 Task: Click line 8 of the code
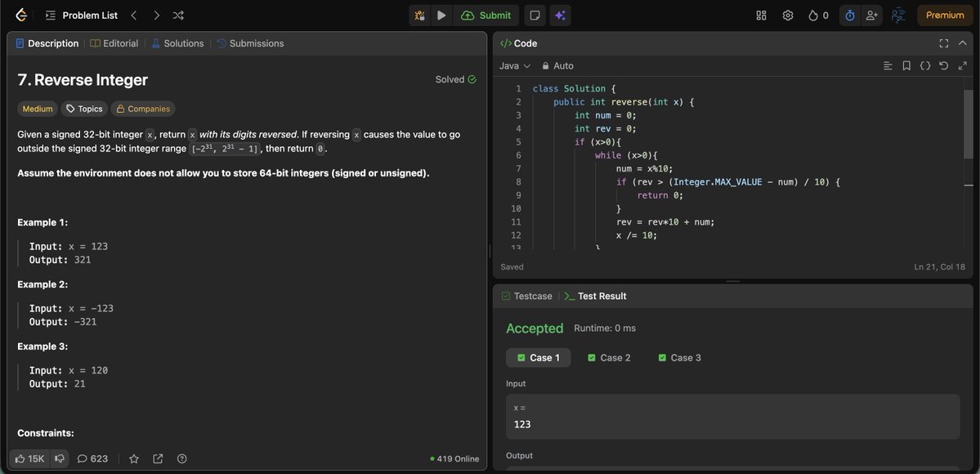(728, 182)
